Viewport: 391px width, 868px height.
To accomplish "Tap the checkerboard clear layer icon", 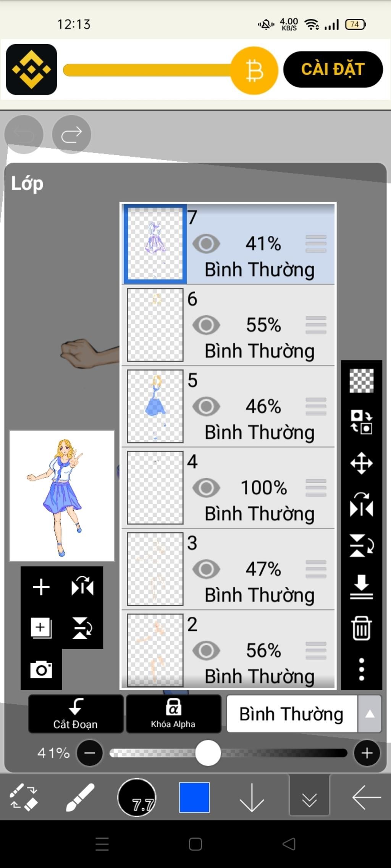I will 361,381.
